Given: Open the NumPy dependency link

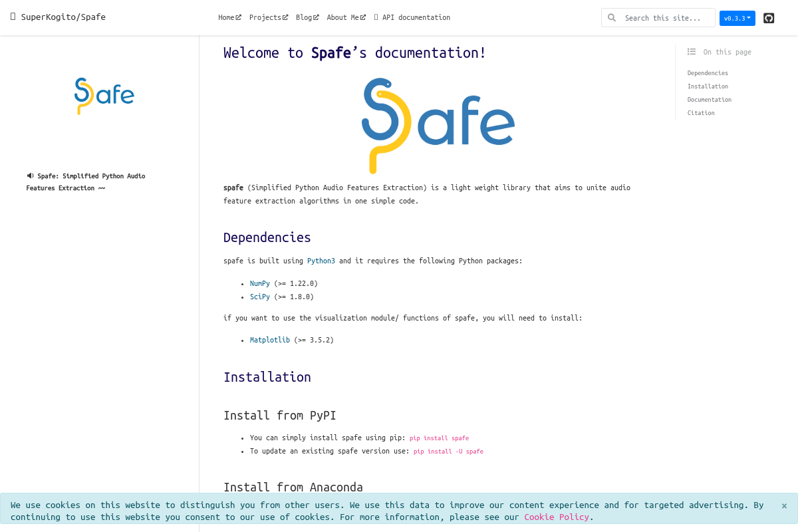Looking at the screenshot, I should [x=259, y=283].
